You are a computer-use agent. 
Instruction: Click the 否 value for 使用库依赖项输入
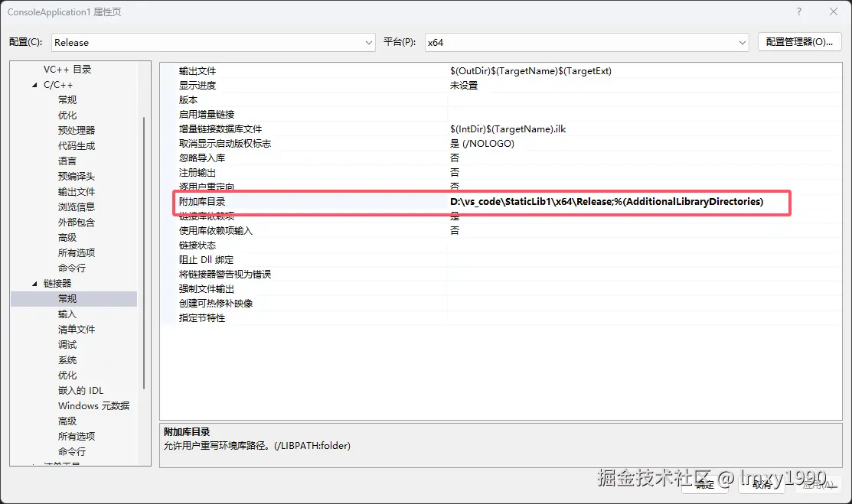455,231
